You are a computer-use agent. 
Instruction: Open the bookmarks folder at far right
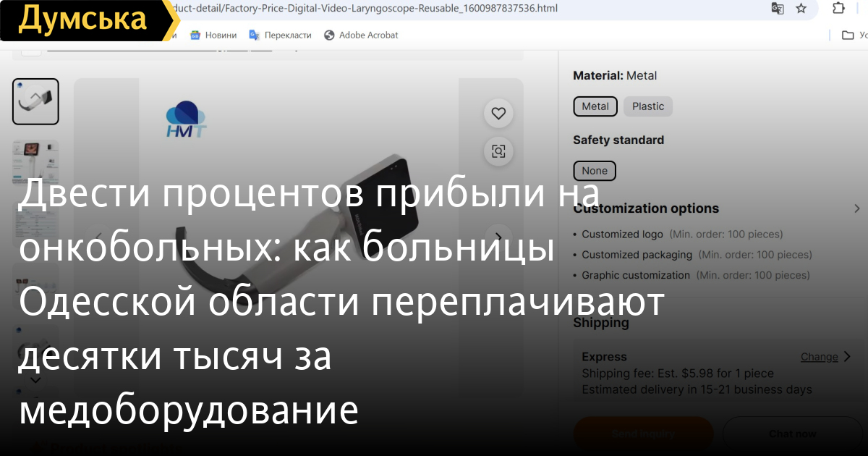point(848,35)
